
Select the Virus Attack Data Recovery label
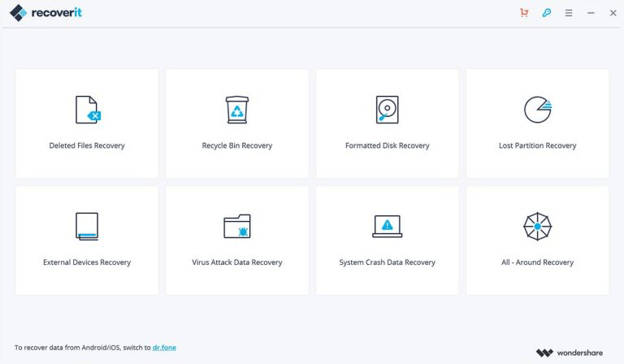[237, 262]
